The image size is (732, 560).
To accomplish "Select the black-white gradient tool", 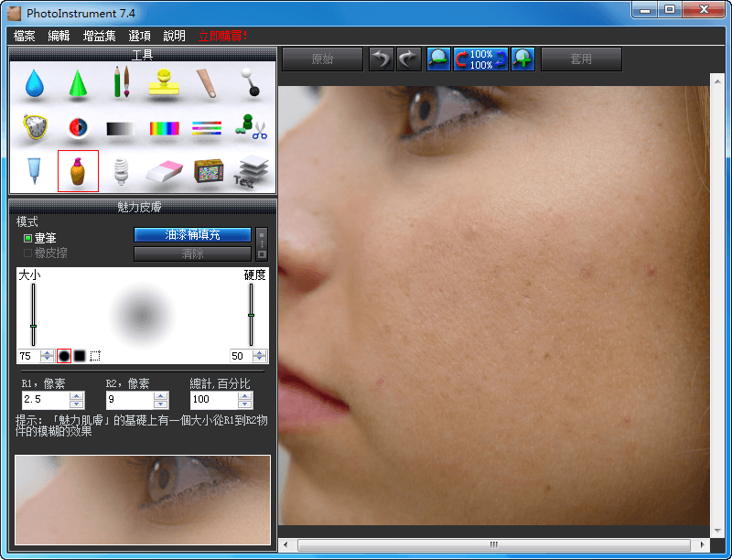I will pos(121,128).
